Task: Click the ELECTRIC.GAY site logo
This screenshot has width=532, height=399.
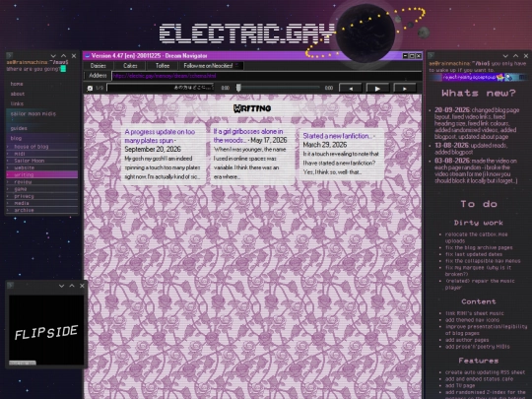Action: tap(247, 33)
